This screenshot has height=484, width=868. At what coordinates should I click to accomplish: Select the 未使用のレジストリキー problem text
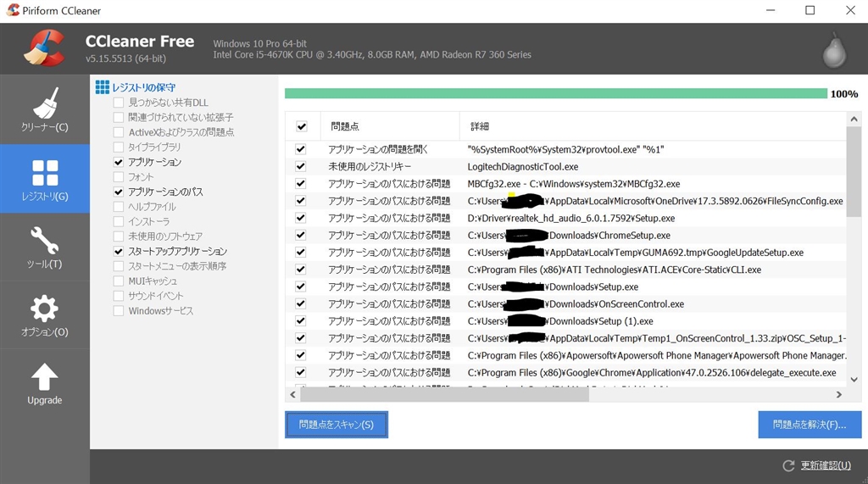[370, 166]
